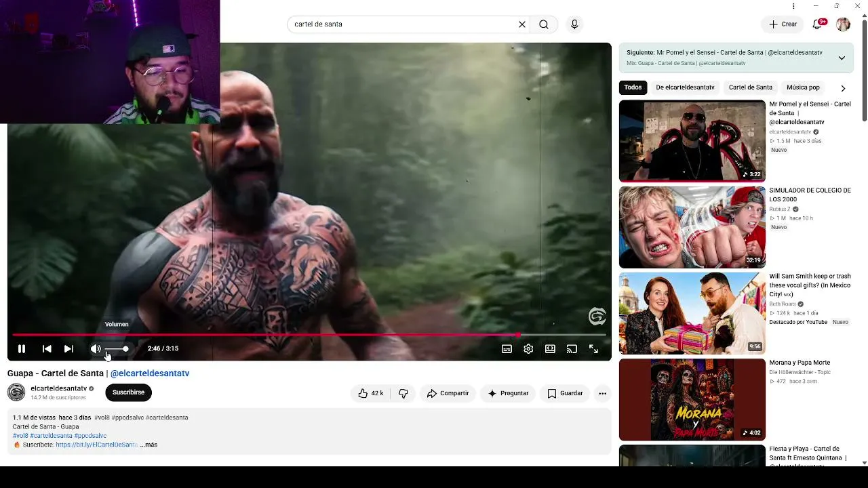The image size is (868, 488).
Task: Seek on the red video progress bar
Action: coord(309,335)
